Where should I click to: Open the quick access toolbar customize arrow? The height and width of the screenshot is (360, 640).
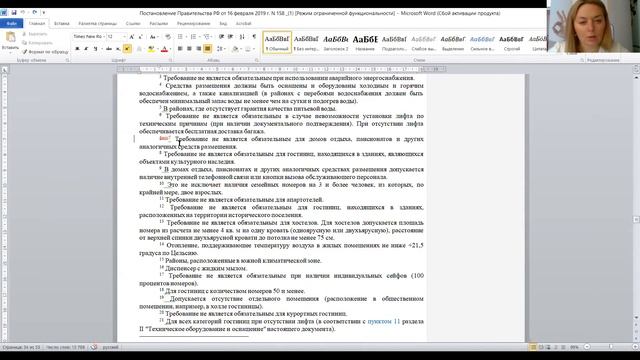tap(43, 13)
